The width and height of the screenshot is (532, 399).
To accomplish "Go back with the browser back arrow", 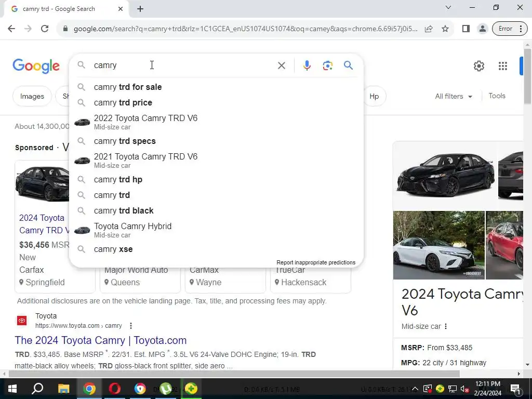I will (11, 29).
